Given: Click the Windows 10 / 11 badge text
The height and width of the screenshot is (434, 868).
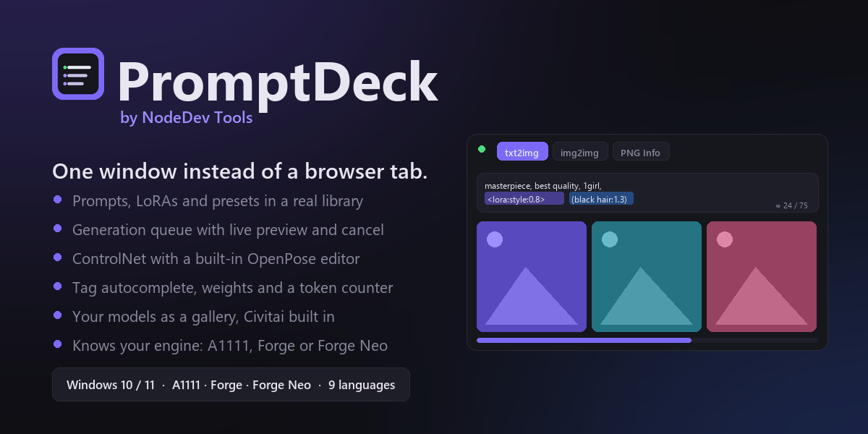Looking at the screenshot, I should tap(111, 385).
